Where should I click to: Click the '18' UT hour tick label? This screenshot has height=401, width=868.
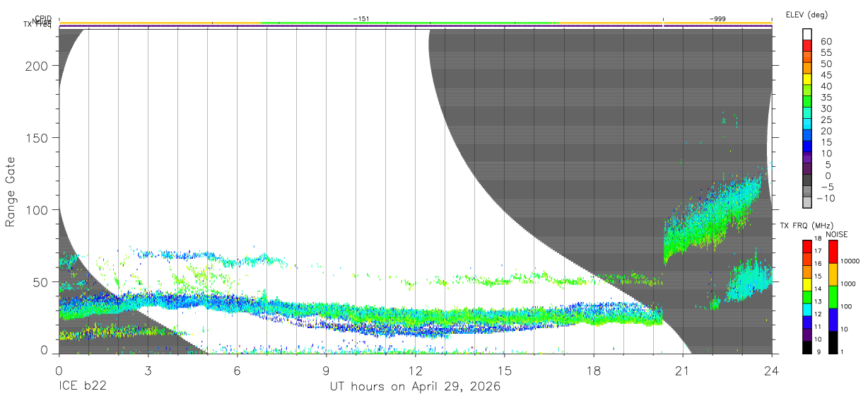[593, 370]
